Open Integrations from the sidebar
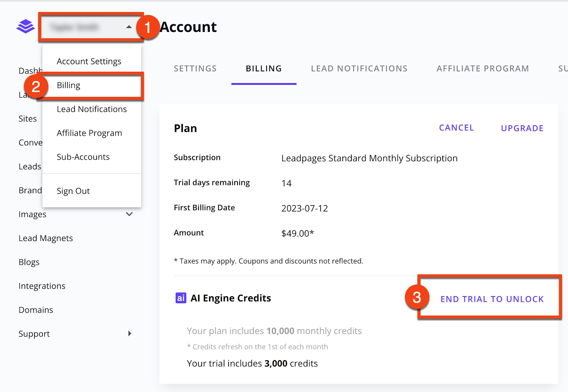The height and width of the screenshot is (392, 568). coord(42,286)
